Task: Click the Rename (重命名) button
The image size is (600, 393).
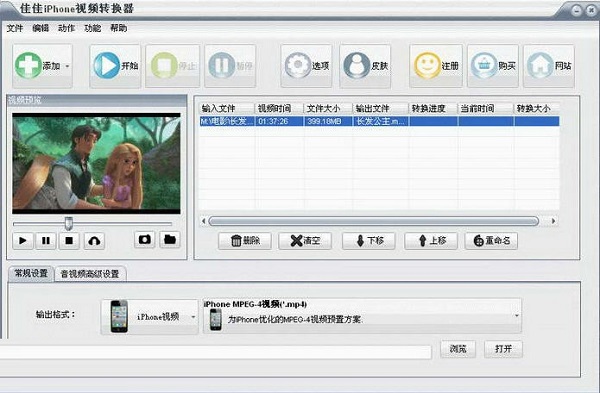Action: 491,241
